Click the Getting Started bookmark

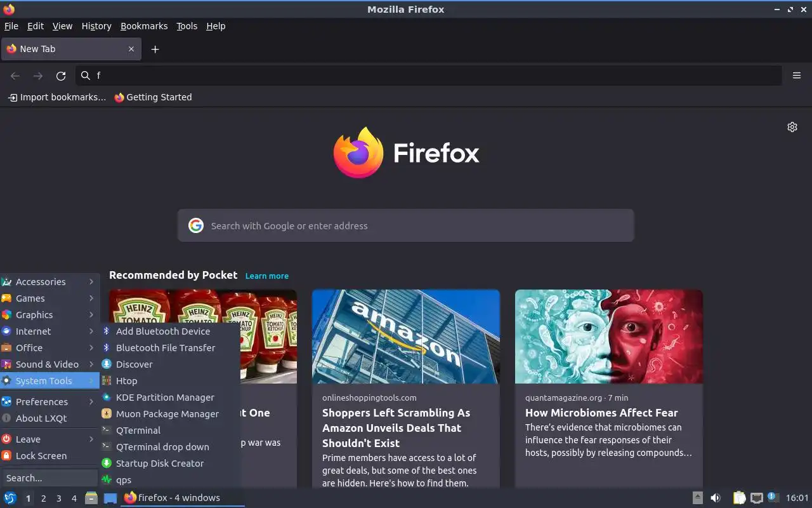153,97
